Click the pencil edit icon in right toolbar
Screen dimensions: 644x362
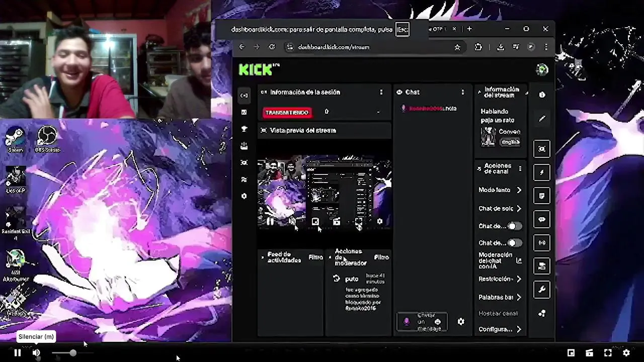pos(542,119)
